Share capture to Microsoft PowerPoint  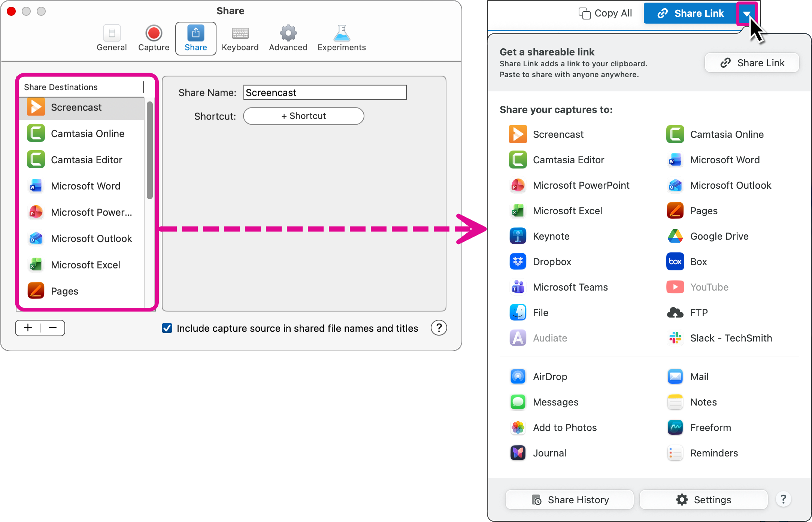tap(569, 185)
